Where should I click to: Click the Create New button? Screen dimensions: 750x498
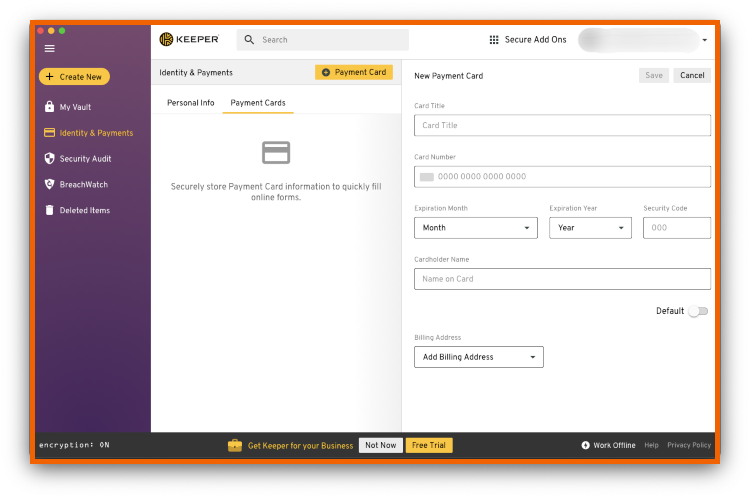pyautogui.click(x=74, y=77)
